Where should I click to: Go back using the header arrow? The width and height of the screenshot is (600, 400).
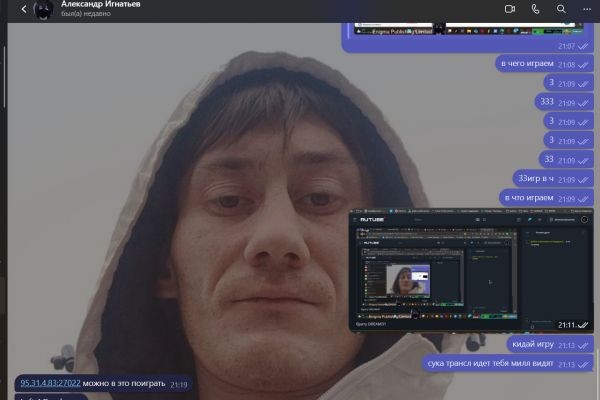pos(24,9)
